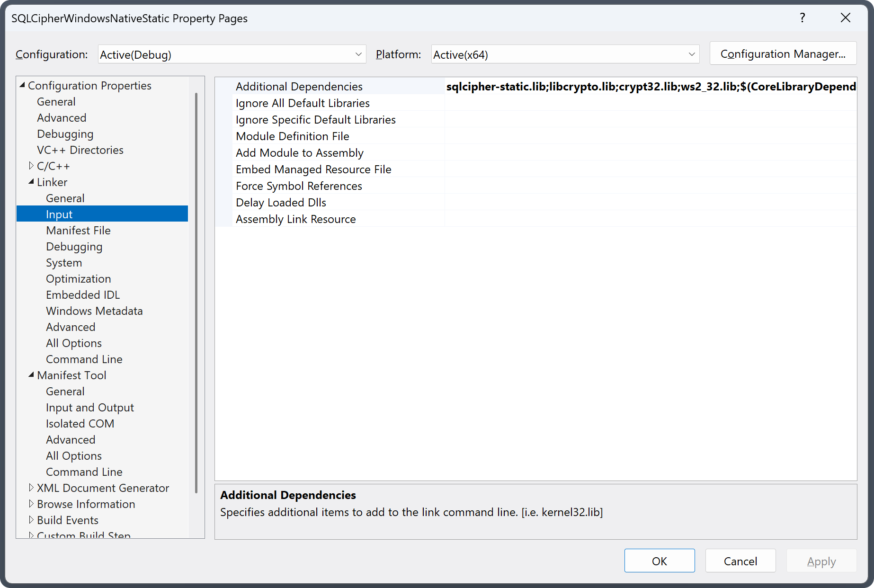Select Advanced under Configuration Properties
The width and height of the screenshot is (874, 588).
click(x=62, y=118)
